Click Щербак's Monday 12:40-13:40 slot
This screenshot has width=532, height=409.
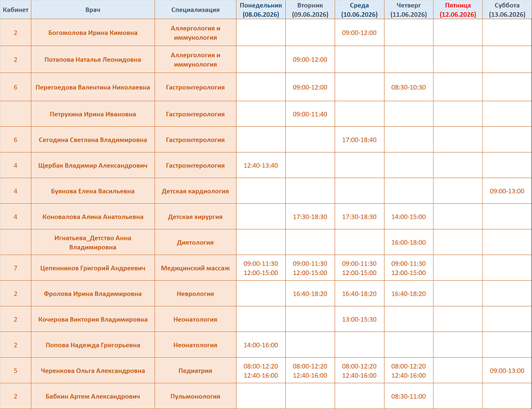(x=261, y=165)
